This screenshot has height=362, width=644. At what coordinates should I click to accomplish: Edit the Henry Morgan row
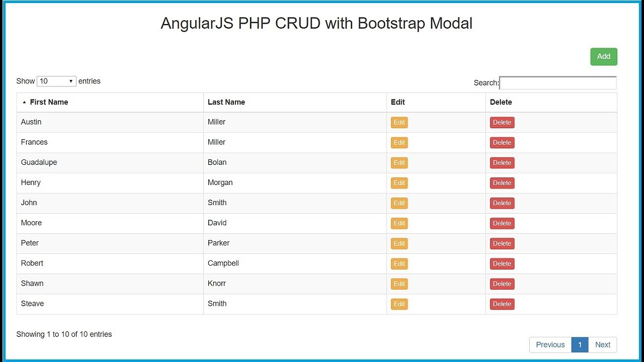399,183
